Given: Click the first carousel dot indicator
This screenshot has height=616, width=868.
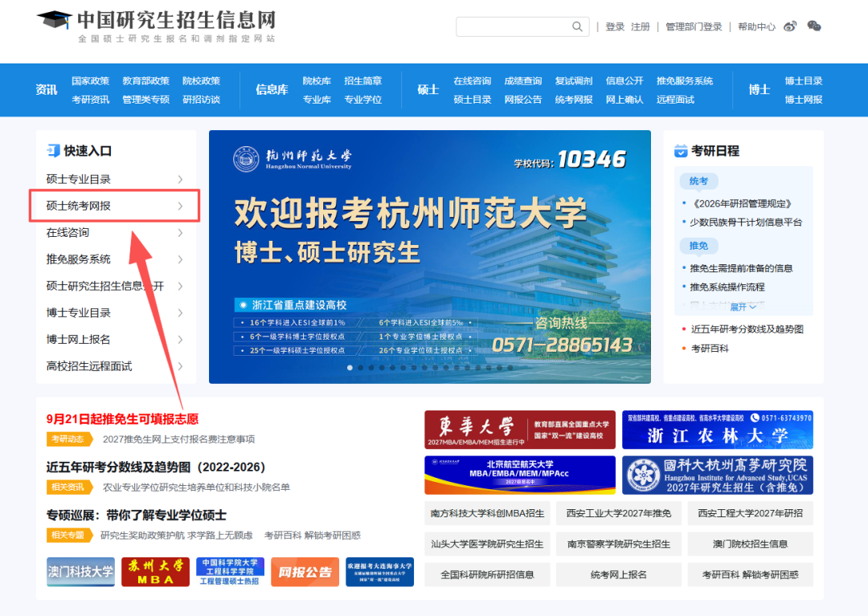Looking at the screenshot, I should [350, 367].
